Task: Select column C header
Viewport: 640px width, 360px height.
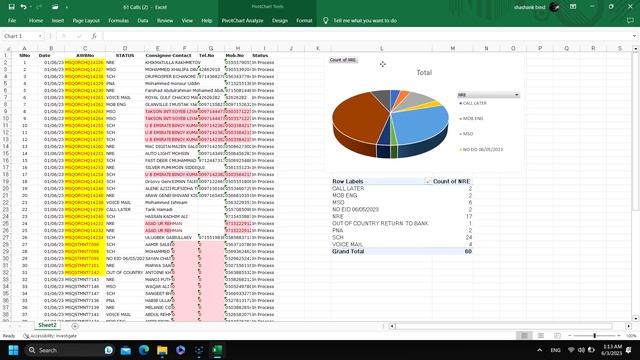Action: point(85,48)
